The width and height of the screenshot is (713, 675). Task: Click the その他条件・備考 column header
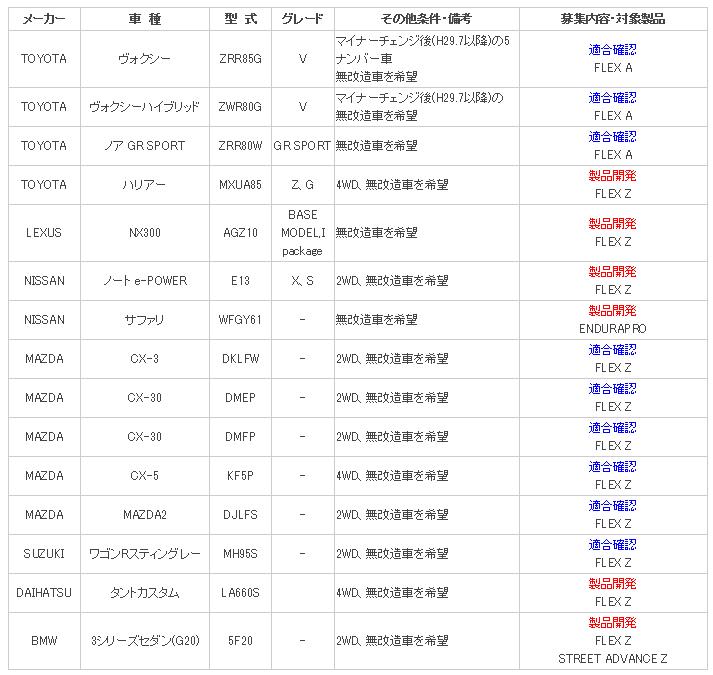427,19
